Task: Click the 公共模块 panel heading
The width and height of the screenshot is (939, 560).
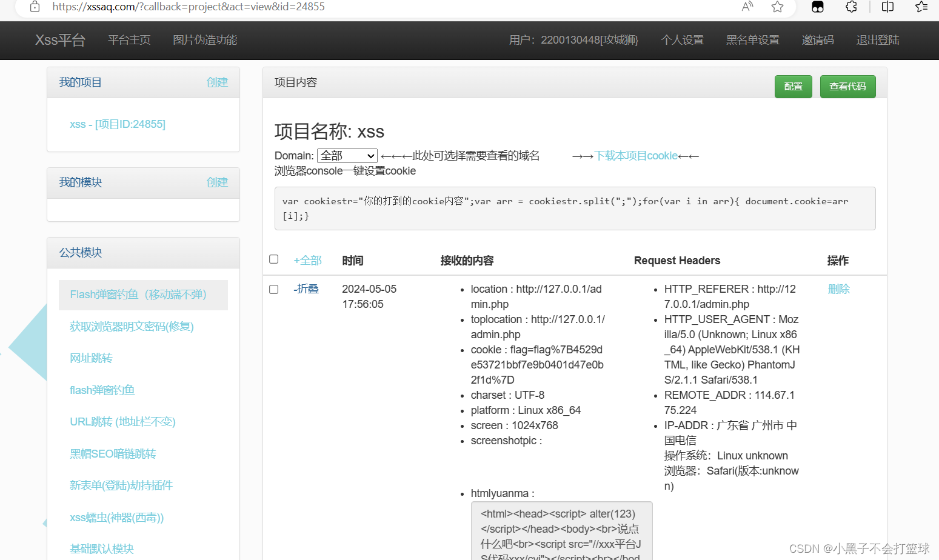Action: click(x=81, y=253)
